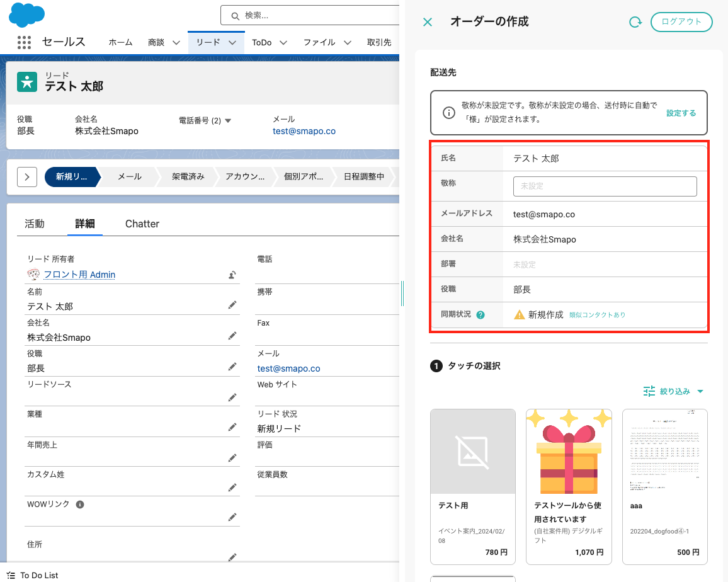Select the 架電済み path stage
This screenshot has height=582, width=728.
click(188, 177)
